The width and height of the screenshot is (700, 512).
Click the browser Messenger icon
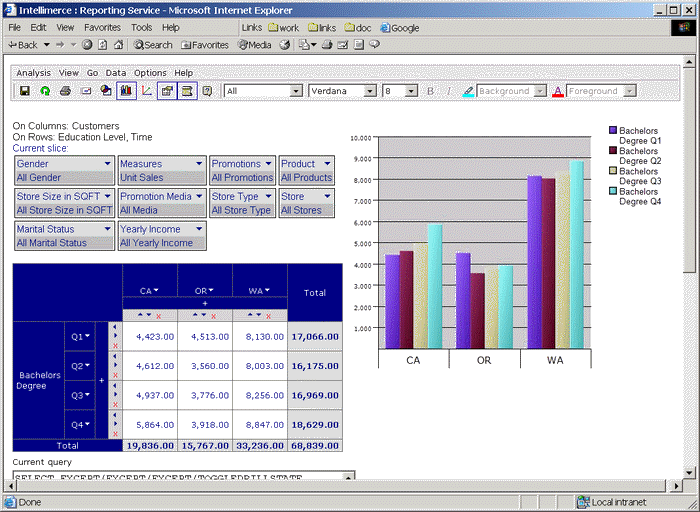(375, 45)
